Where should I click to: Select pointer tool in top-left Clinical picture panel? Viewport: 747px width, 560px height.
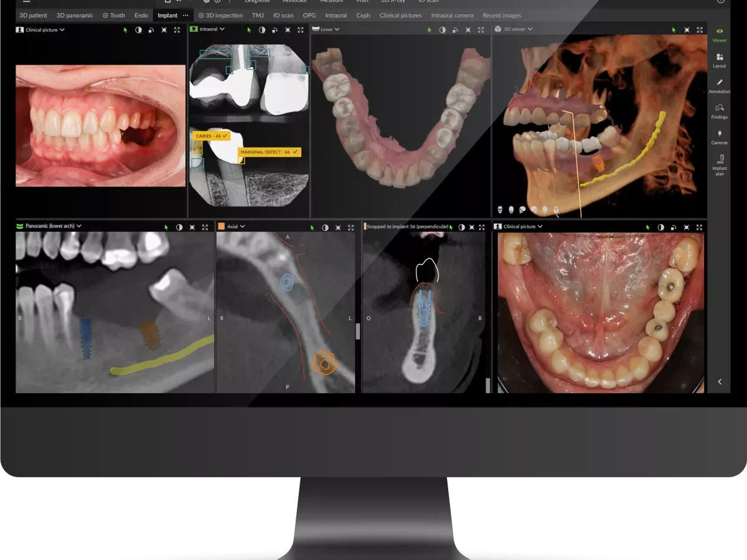[125, 29]
